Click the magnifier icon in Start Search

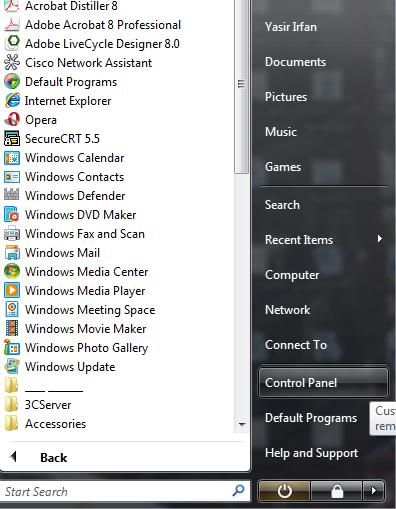tap(238, 491)
